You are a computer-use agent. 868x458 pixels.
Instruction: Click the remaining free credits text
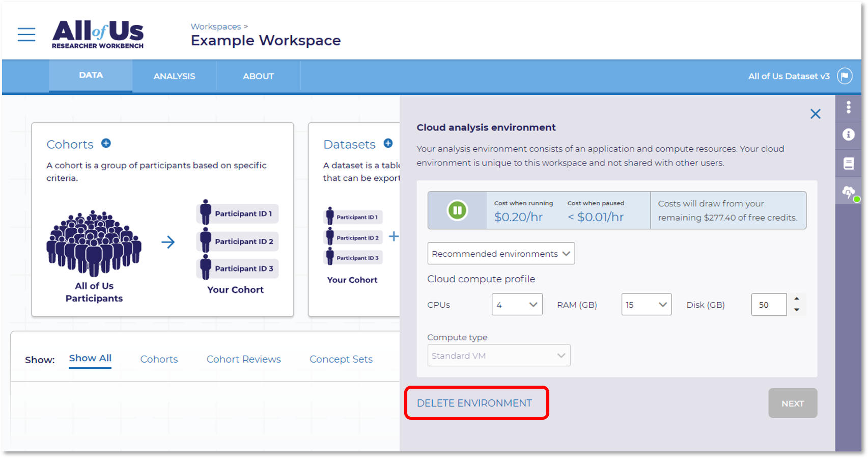[727, 210]
